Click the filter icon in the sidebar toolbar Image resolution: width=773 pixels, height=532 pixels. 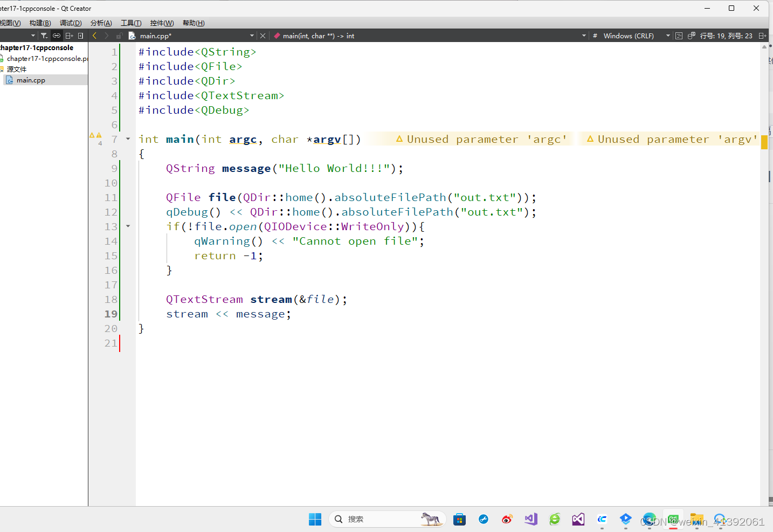pyautogui.click(x=44, y=36)
